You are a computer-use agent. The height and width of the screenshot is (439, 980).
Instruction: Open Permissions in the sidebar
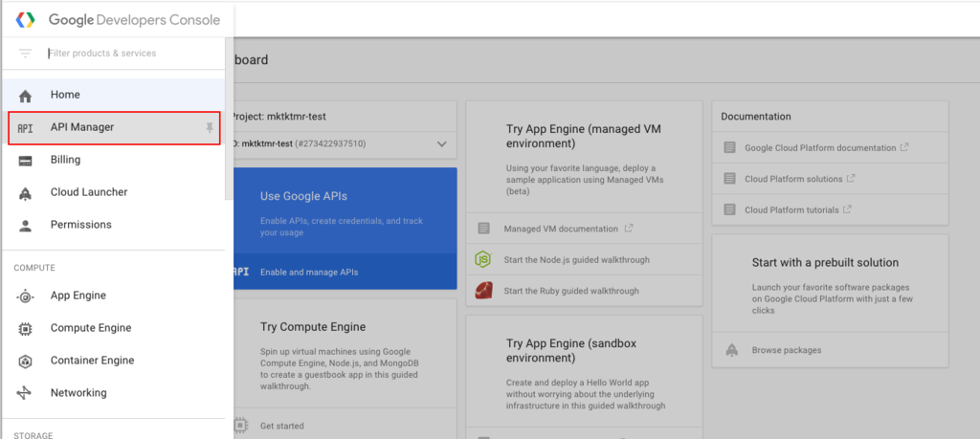(x=113, y=225)
